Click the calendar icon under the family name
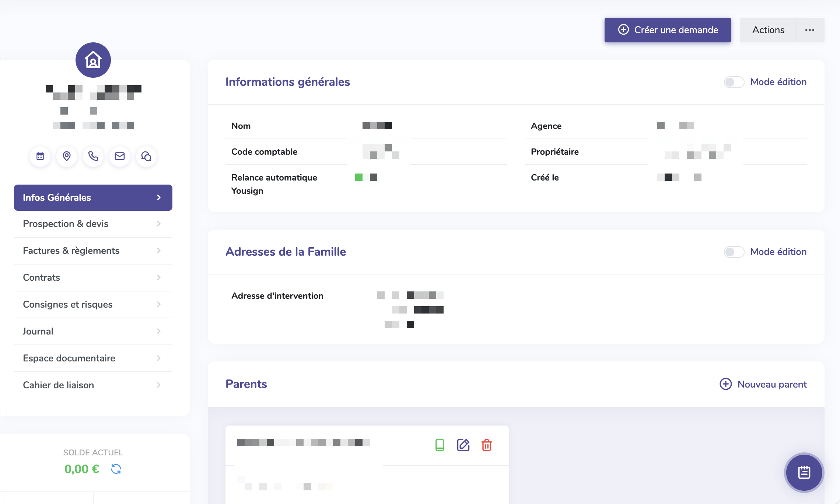The image size is (840, 504). tap(40, 157)
